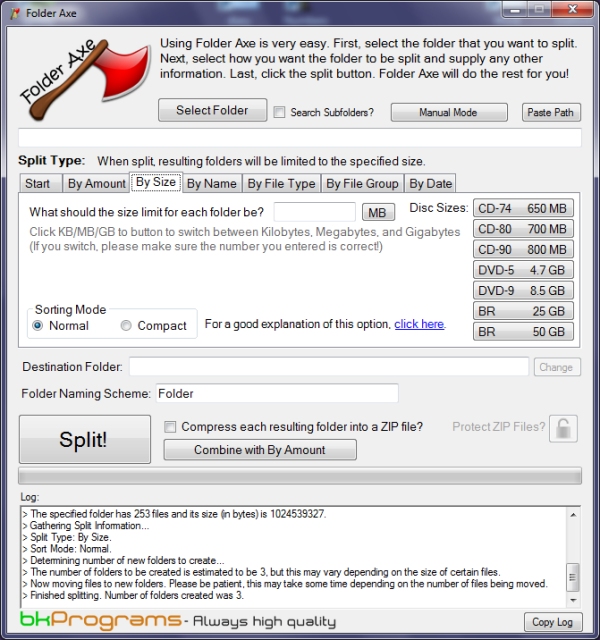600x640 pixels.
Task: Click the Select Folder button
Action: [213, 110]
